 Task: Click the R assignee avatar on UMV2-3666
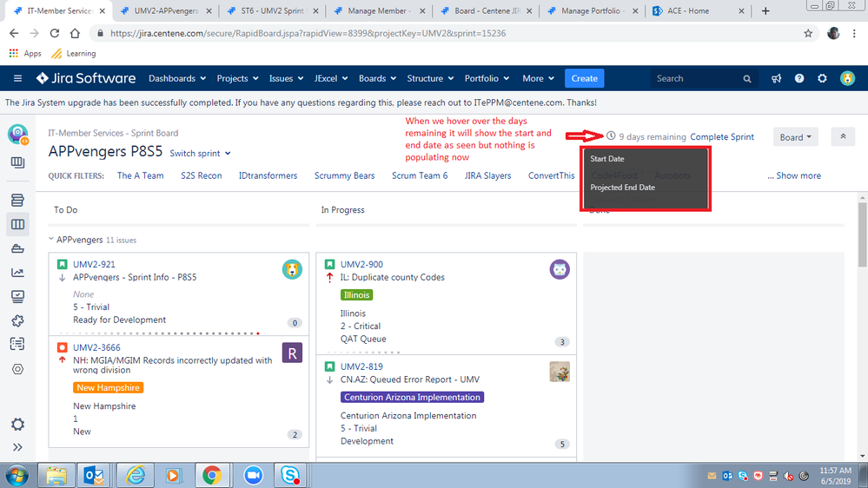tap(292, 353)
